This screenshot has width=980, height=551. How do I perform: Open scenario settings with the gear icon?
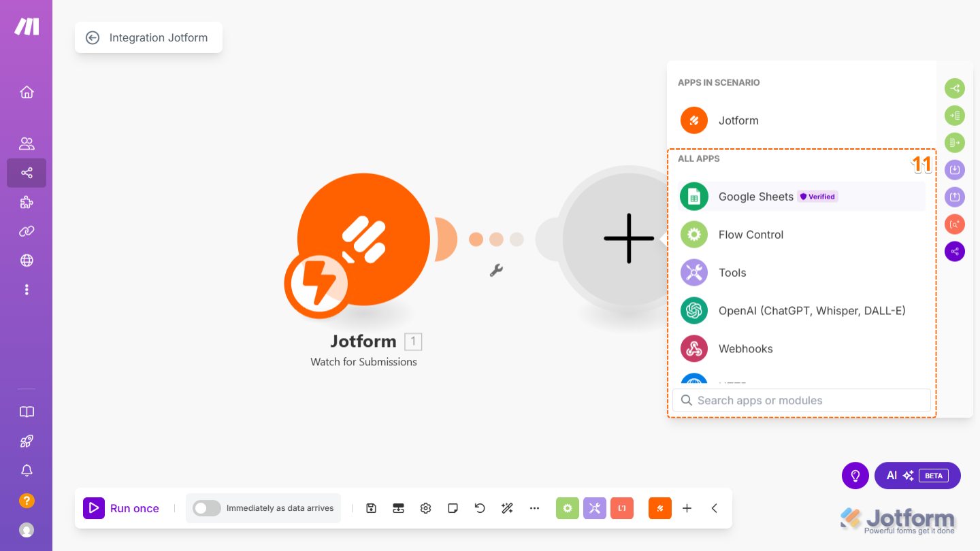(425, 508)
